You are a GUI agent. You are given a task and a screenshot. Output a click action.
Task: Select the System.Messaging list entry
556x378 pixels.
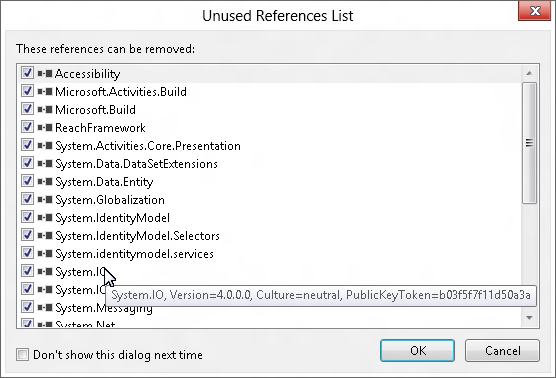104,308
